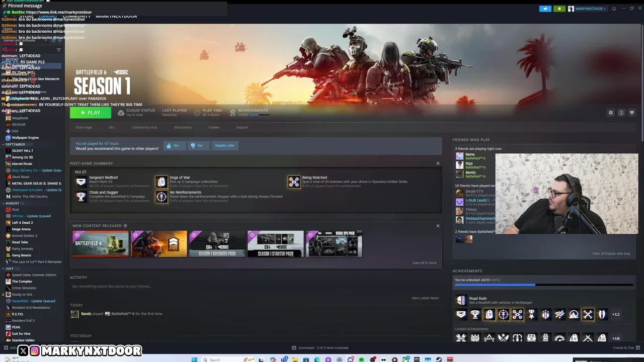Viewport: 644px width, 362px height.
Task: Open the Guides tab
Action: tap(214, 127)
